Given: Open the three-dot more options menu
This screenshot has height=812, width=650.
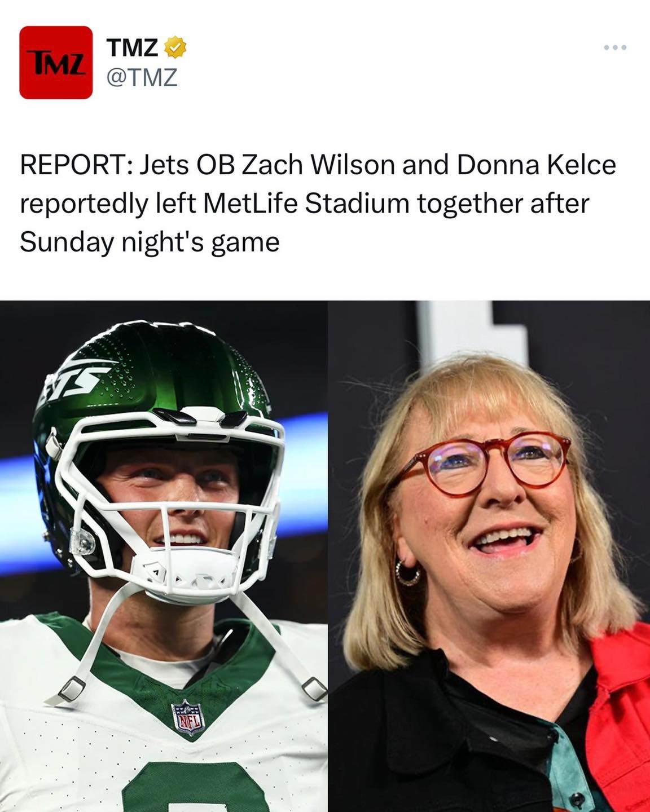Looking at the screenshot, I should [614, 47].
